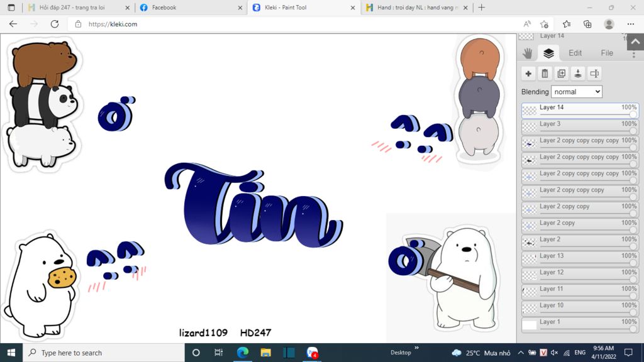The width and height of the screenshot is (644, 362).
Task: View site information via the lock icon
Action: coord(78,25)
